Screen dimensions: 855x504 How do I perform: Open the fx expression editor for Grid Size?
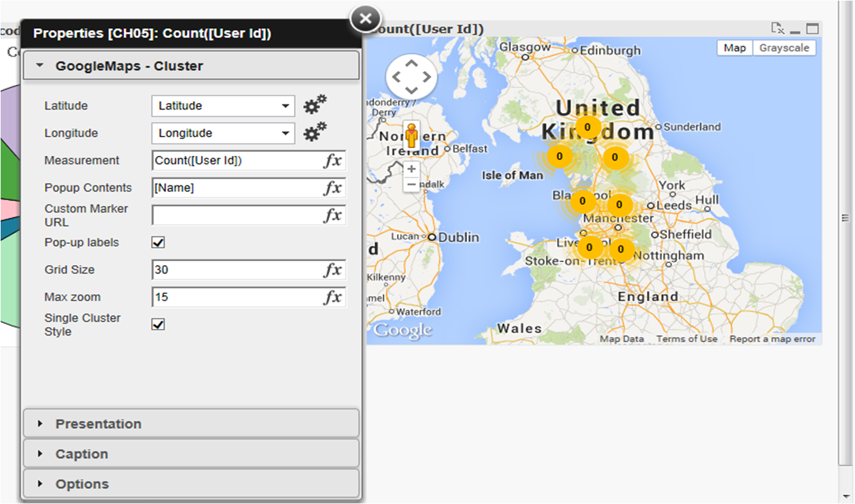(332, 270)
